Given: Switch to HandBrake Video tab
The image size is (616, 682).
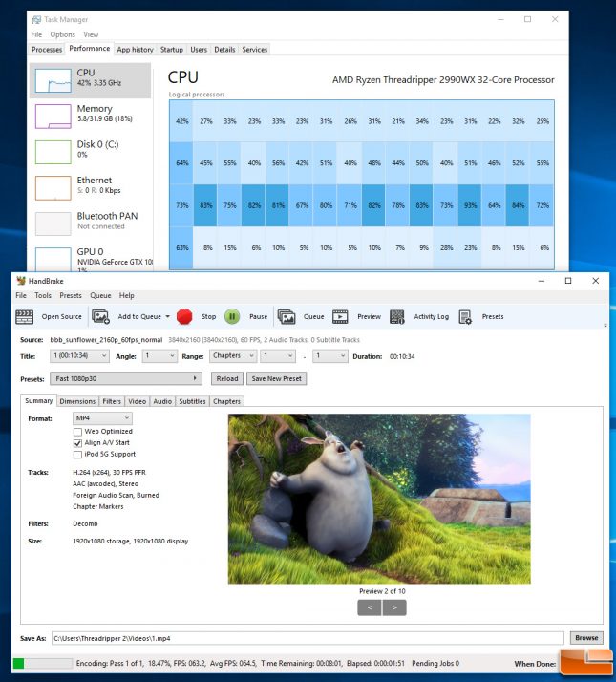Looking at the screenshot, I should click(137, 401).
